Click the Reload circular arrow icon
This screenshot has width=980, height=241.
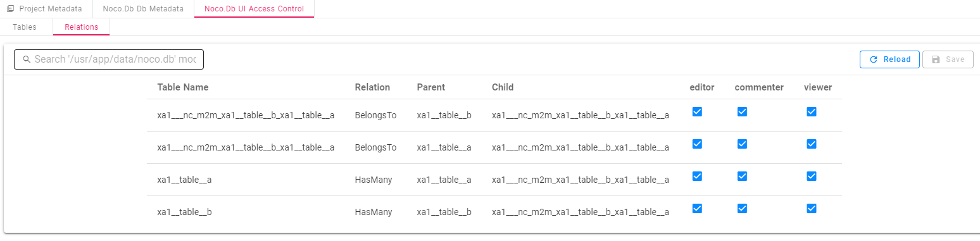click(x=874, y=59)
